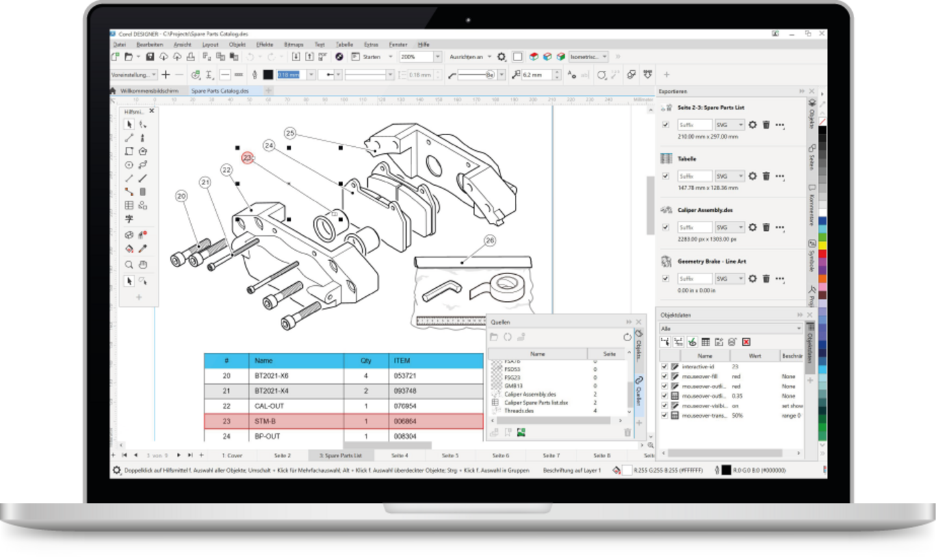Click the Save icon in the toolbar
936x560 pixels.
click(150, 57)
